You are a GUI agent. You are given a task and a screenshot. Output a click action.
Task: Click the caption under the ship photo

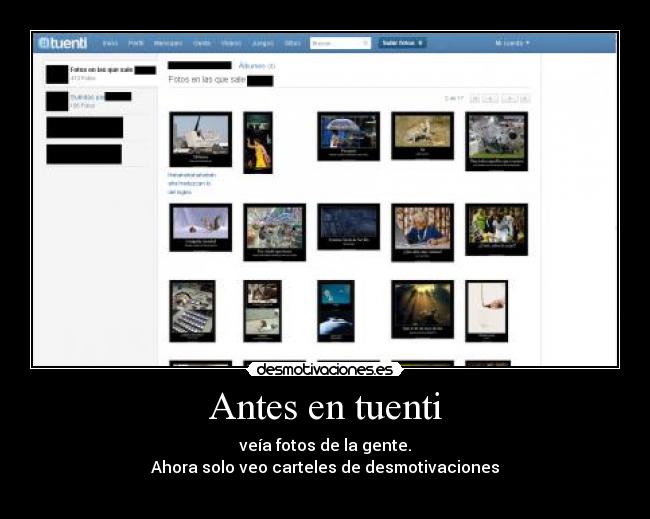pos(192,184)
